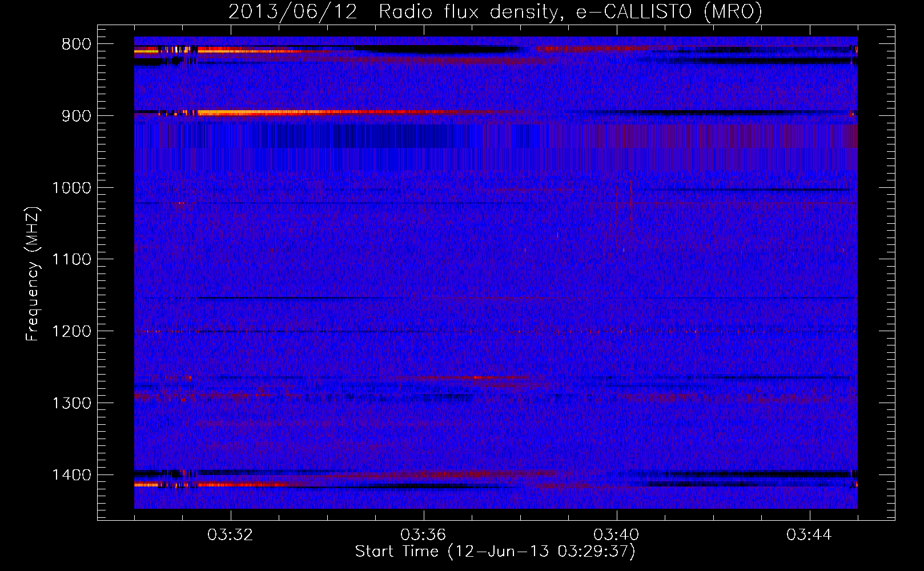Click the 1000 frequency tick label
Viewport: 924px width, 571px height.
[72, 188]
